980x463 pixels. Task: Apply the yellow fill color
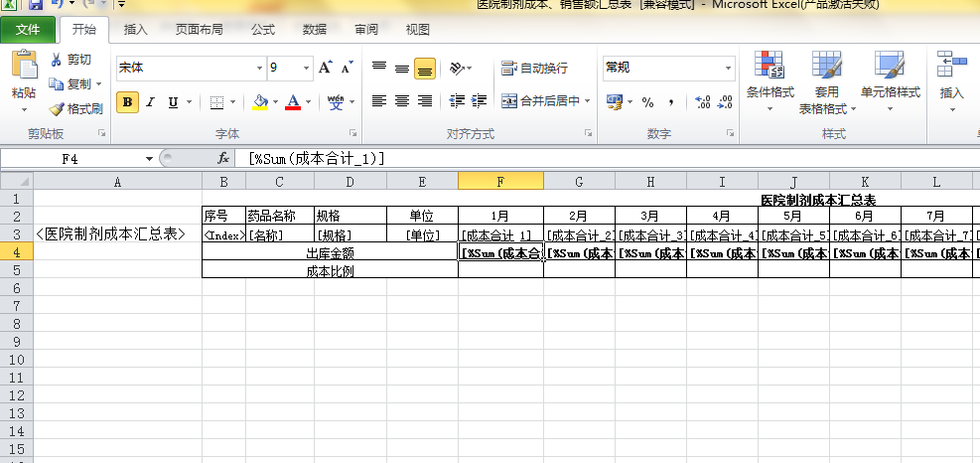click(260, 101)
